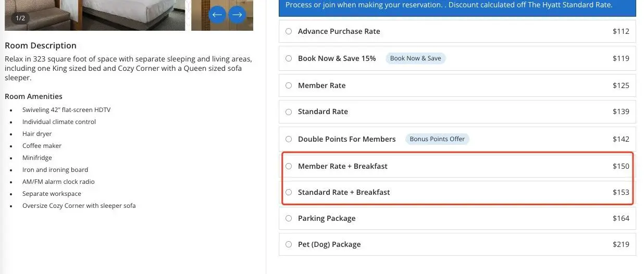Choose the Book Now & Save 15% rate
This screenshot has height=274, width=644.
(x=289, y=58)
